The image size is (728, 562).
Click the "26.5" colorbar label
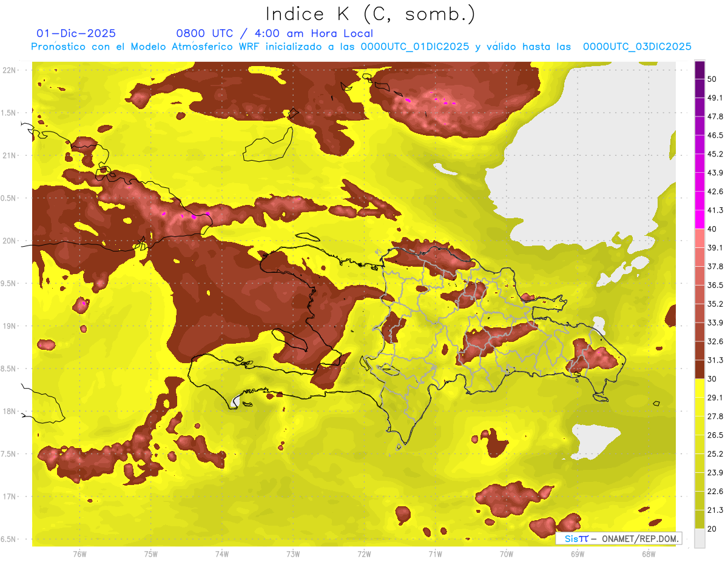(x=715, y=435)
